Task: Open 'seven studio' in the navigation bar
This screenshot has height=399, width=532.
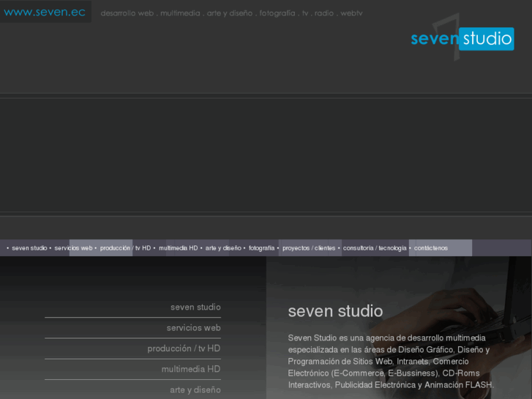Action: click(x=29, y=248)
